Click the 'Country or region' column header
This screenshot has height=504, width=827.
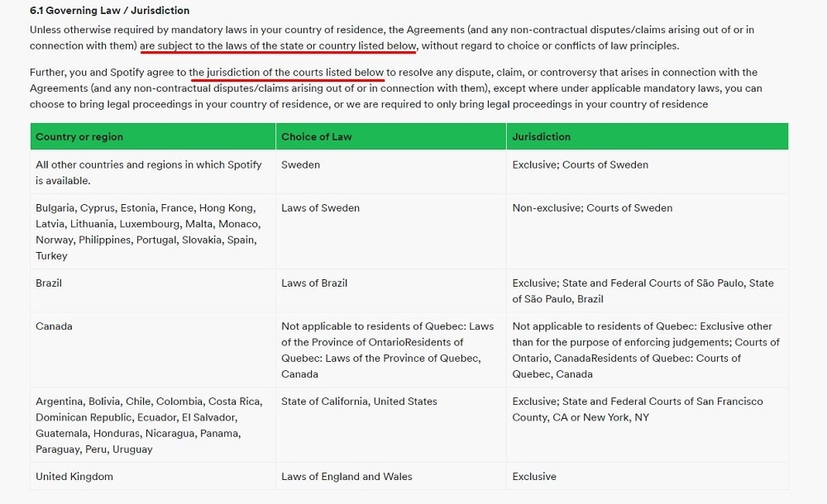tap(153, 136)
